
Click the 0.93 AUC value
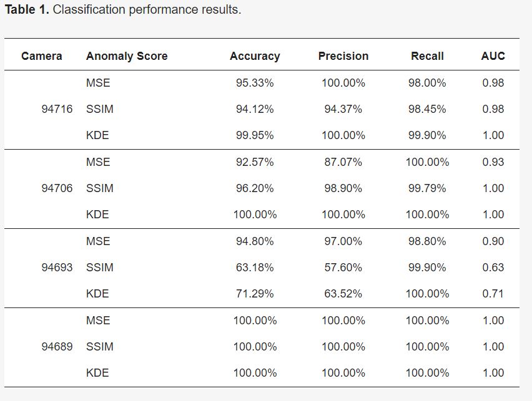click(493, 162)
